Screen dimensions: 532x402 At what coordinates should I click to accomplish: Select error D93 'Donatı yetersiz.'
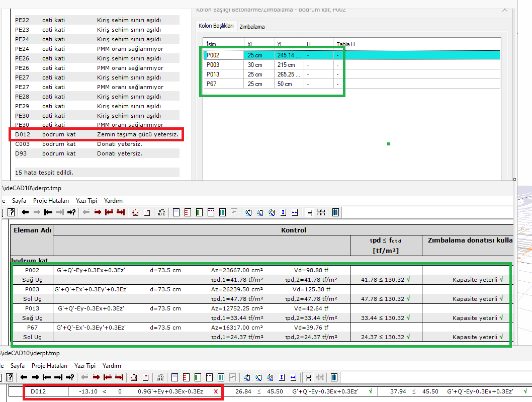tap(97, 153)
